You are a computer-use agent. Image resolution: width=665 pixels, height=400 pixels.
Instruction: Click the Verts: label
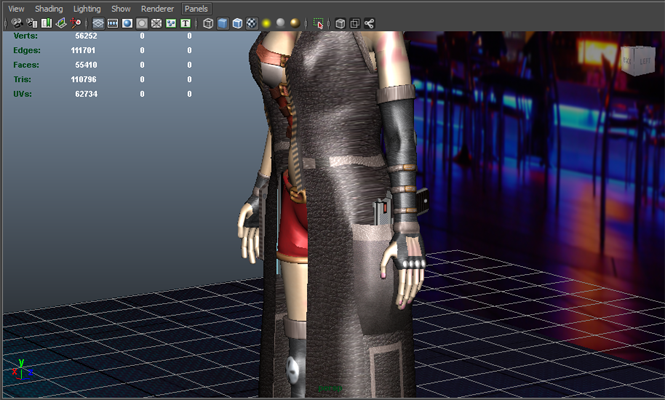pyautogui.click(x=25, y=36)
